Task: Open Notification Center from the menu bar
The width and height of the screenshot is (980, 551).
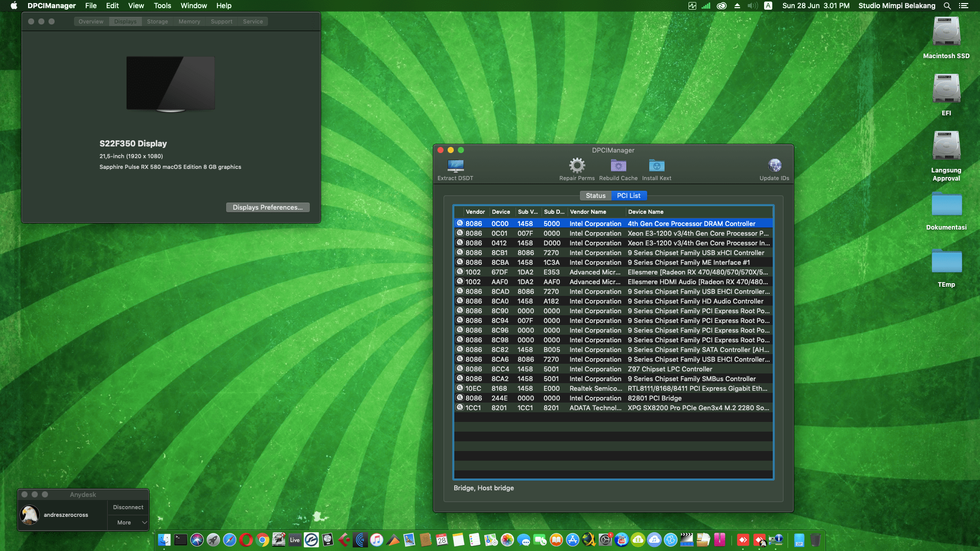Action: click(964, 6)
